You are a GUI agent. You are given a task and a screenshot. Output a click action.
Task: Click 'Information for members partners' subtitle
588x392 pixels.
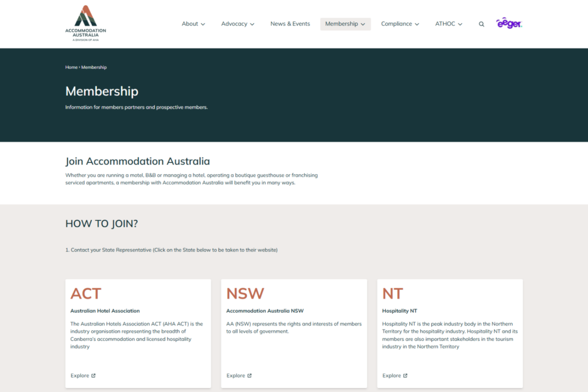coord(137,107)
